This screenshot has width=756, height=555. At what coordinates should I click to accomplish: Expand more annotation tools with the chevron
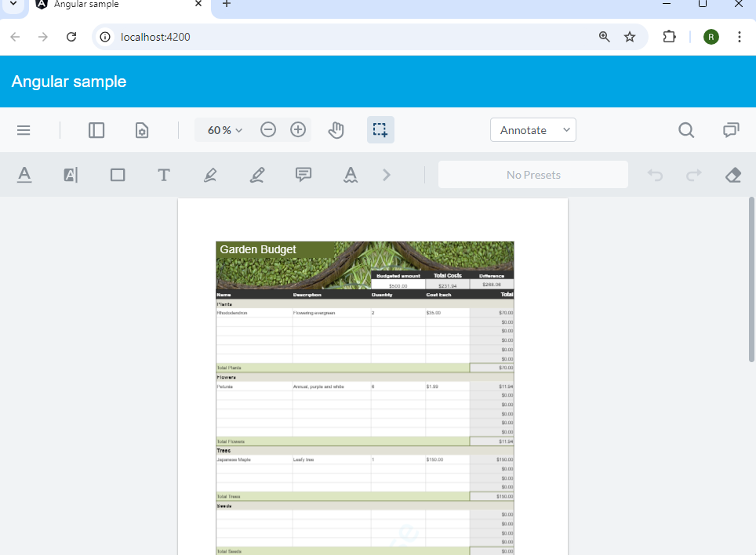[x=386, y=175]
